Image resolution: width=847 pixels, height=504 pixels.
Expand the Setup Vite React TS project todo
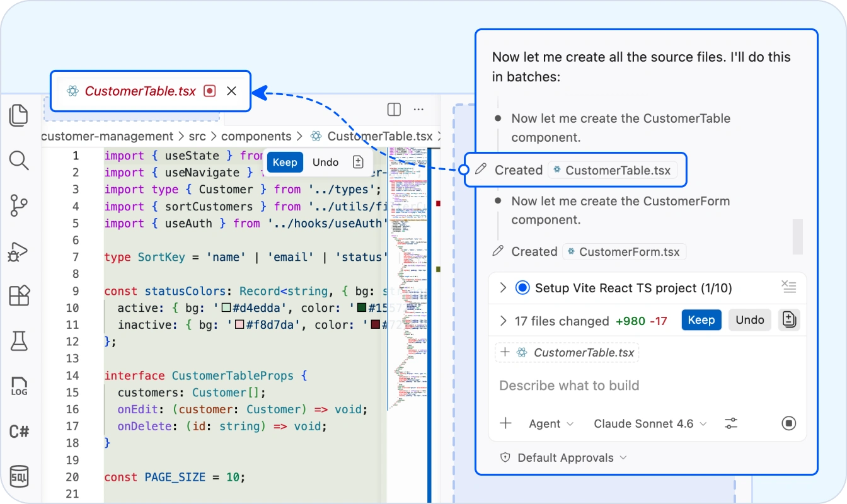tap(503, 288)
